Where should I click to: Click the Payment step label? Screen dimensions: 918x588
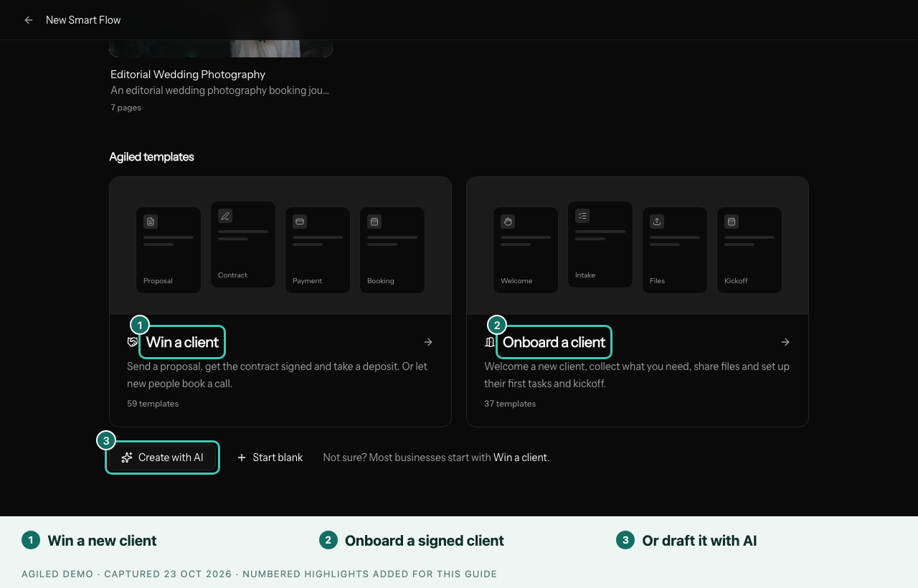(307, 281)
